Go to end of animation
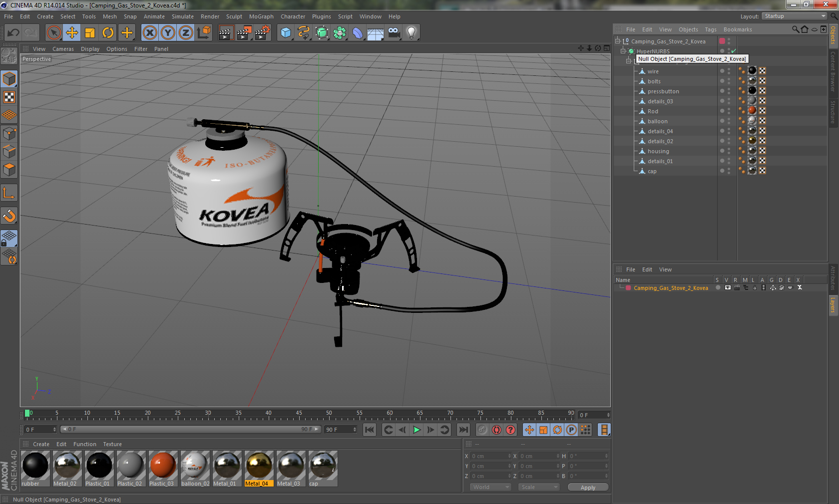 click(x=463, y=430)
